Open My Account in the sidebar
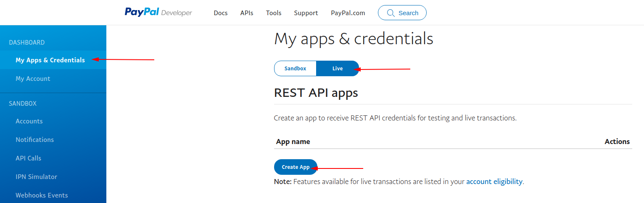This screenshot has height=203, width=644. click(33, 79)
